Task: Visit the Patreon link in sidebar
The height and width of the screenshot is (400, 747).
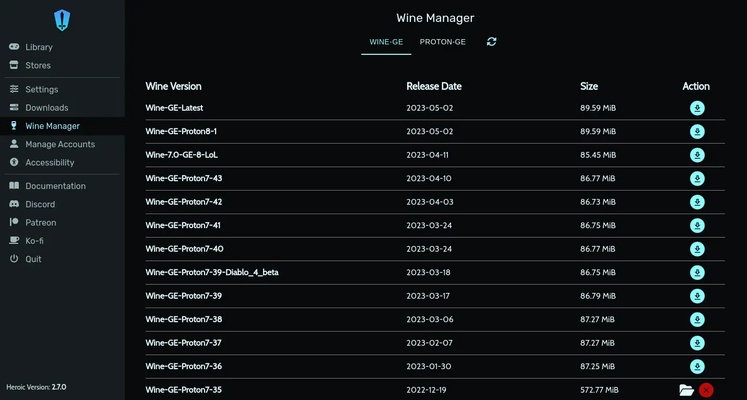Action: pyautogui.click(x=40, y=222)
